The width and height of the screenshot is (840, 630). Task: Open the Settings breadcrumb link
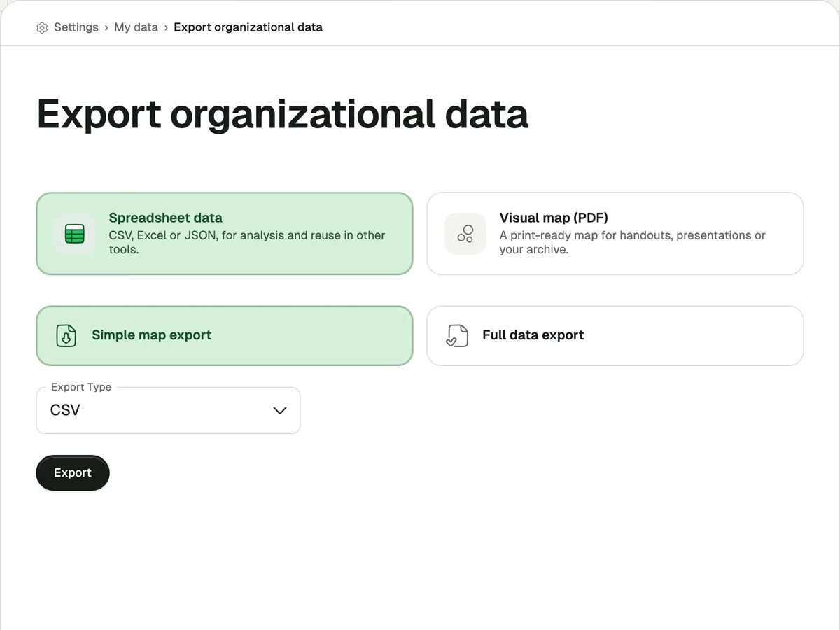click(x=76, y=27)
